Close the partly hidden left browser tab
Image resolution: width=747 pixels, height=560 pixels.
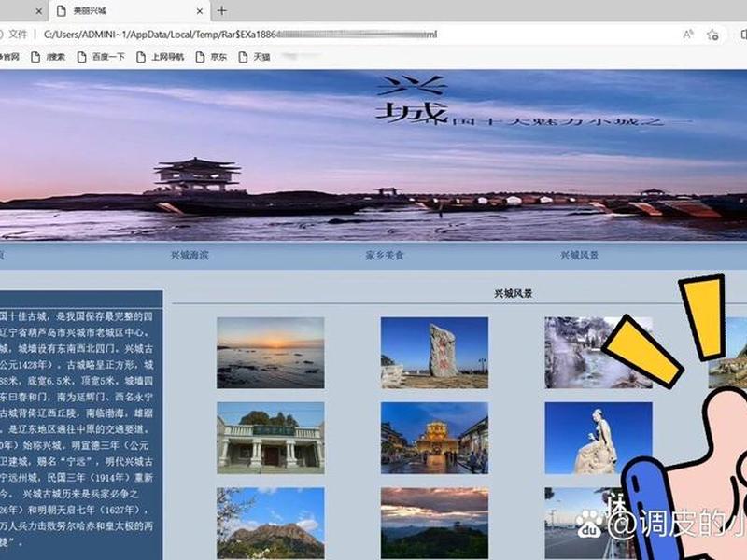tap(39, 11)
